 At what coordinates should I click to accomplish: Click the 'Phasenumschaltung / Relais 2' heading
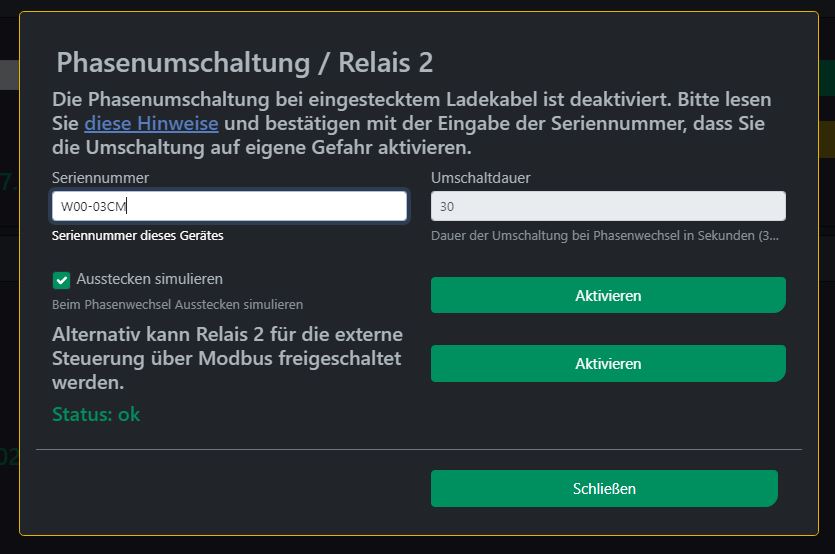click(244, 62)
